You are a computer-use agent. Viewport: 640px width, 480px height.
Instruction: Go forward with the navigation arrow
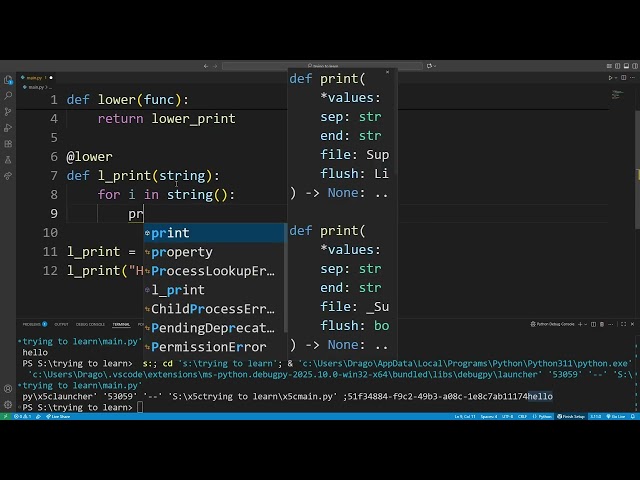point(215,66)
